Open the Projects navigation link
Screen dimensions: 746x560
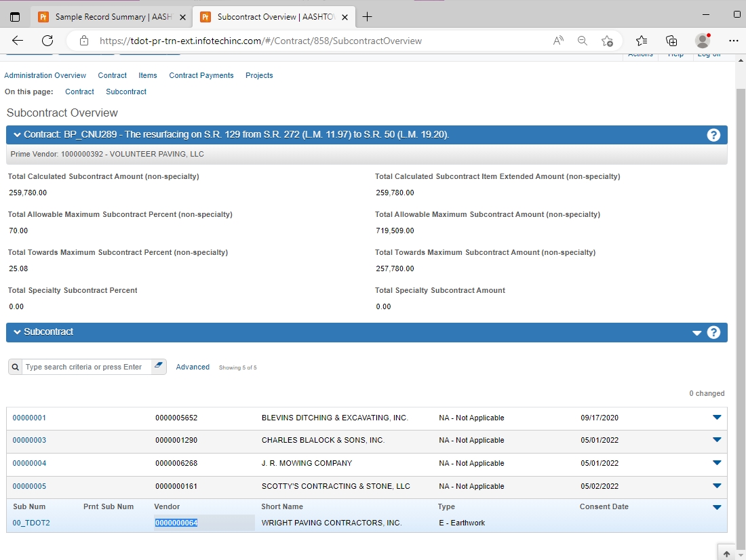coord(259,75)
